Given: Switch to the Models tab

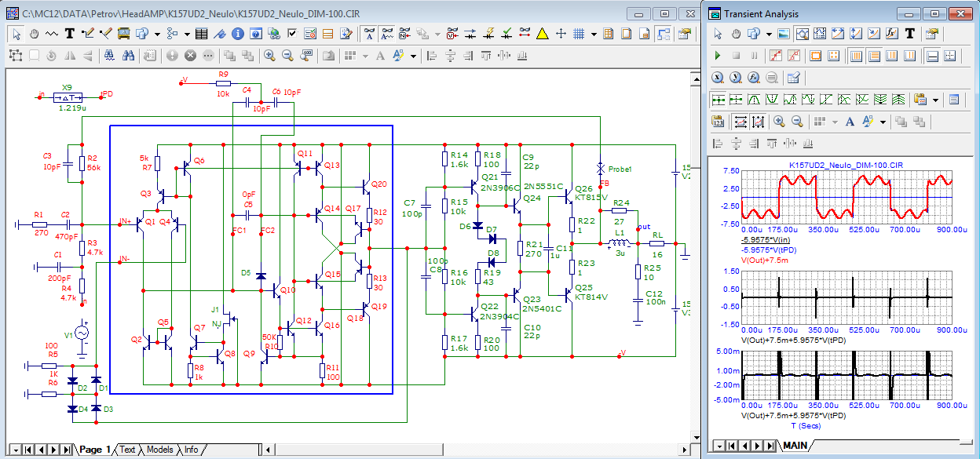Looking at the screenshot, I should (x=159, y=450).
